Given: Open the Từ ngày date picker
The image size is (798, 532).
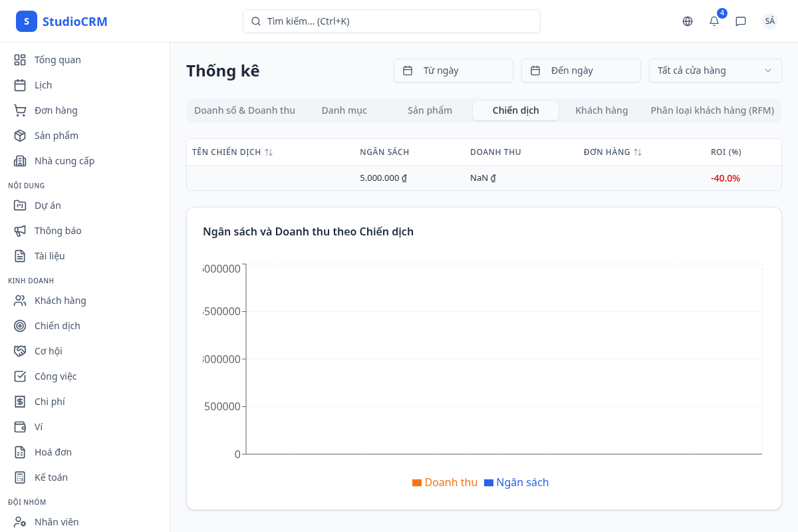Looking at the screenshot, I should pos(453,70).
